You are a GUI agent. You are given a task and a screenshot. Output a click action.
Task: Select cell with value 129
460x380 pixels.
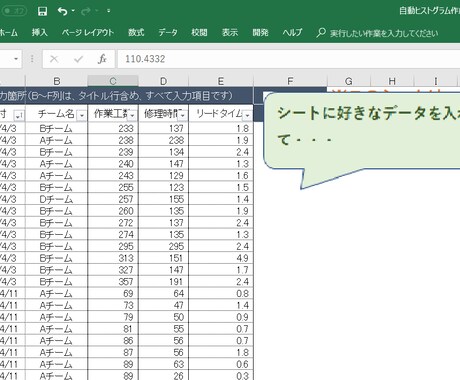coord(163,175)
